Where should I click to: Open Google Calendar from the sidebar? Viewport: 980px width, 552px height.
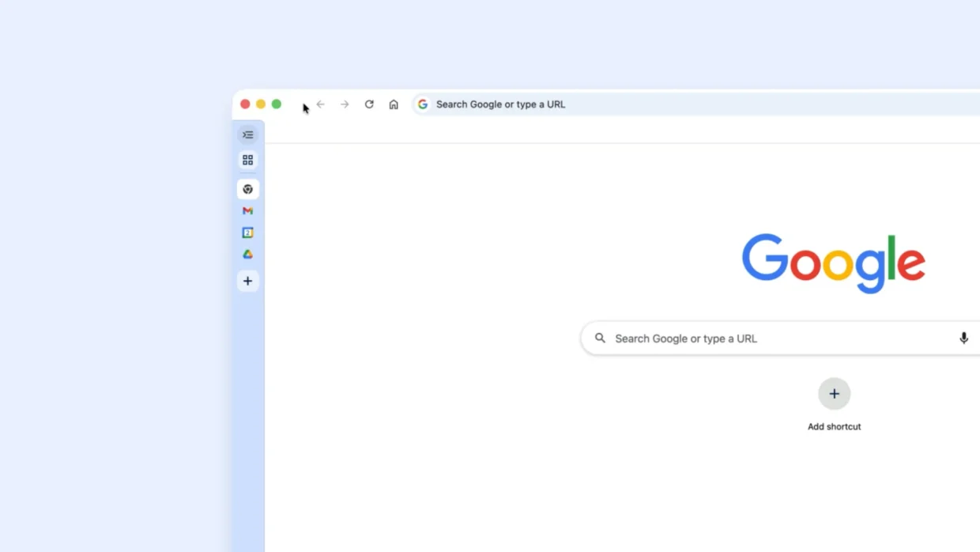(247, 232)
